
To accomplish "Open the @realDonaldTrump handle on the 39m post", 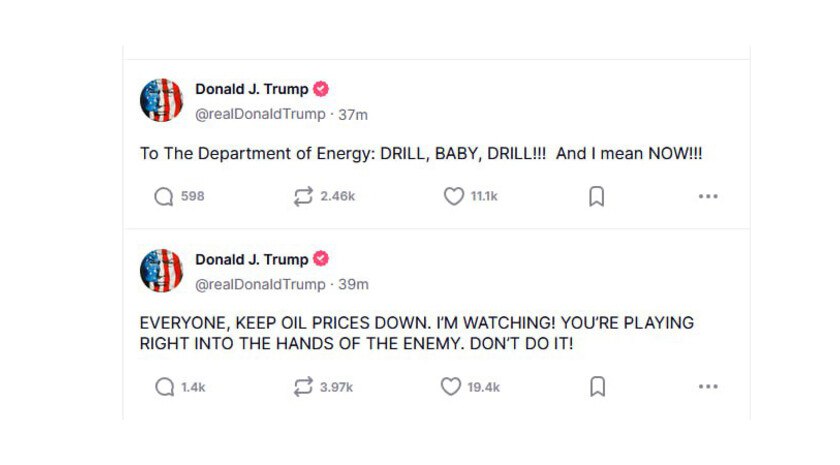I will coord(260,284).
